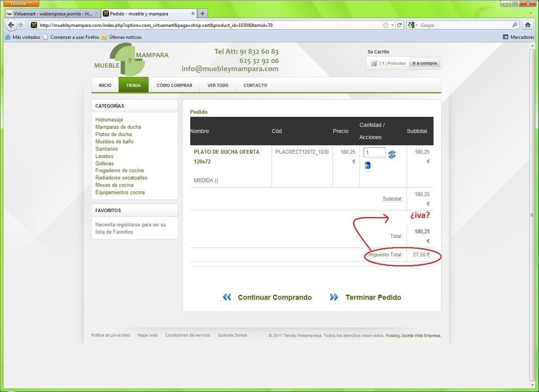This screenshot has width=539, height=392.
Task: Open Mesas de cocina category
Action: click(x=115, y=185)
